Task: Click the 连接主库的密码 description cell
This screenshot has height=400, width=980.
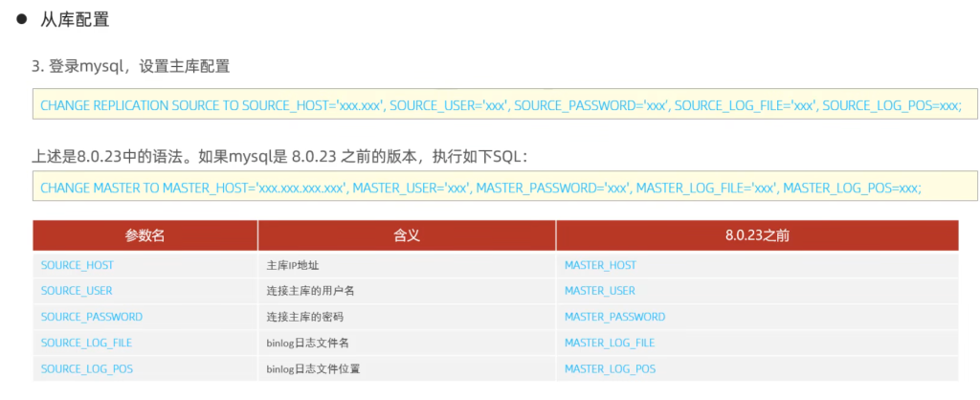Action: 304,317
